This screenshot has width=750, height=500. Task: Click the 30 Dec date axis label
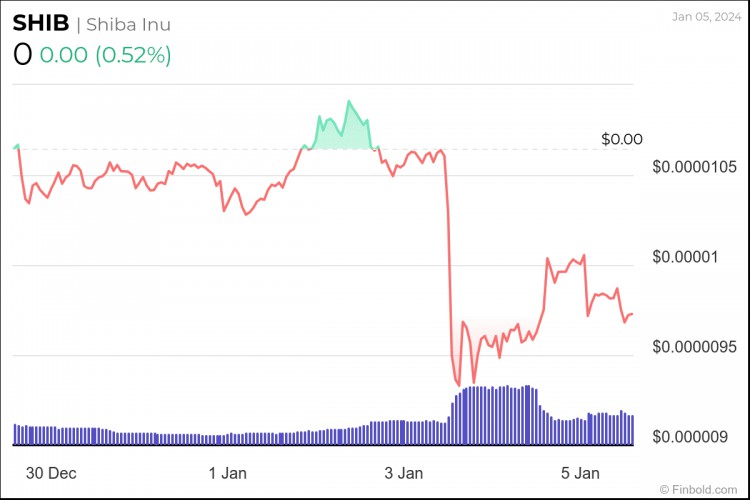coord(51,473)
